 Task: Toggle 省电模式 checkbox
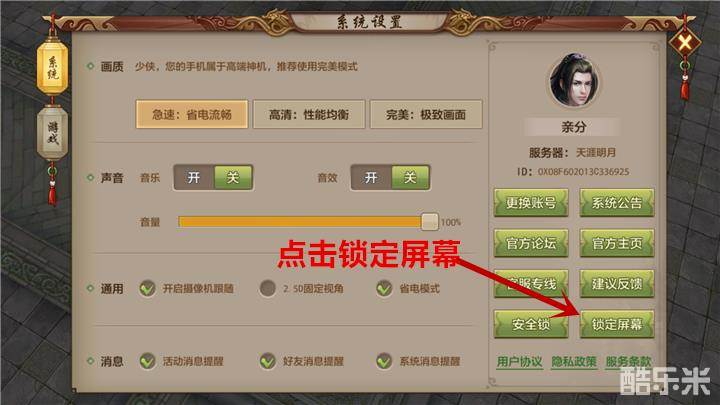click(x=384, y=288)
